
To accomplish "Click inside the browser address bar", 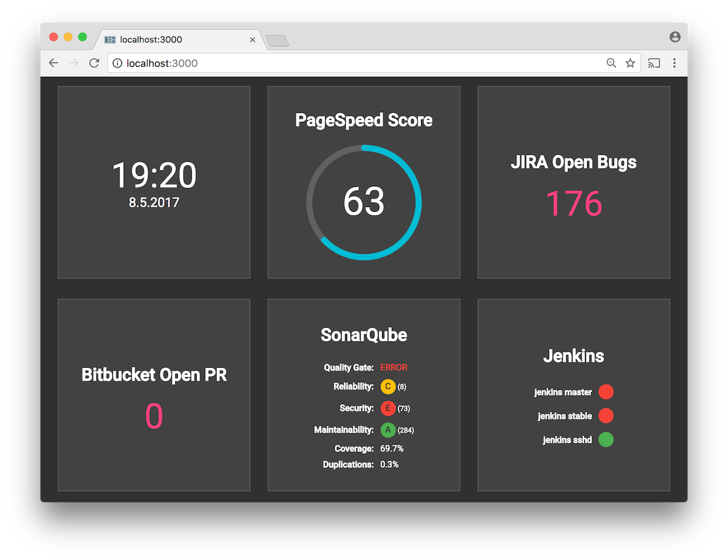I will point(303,62).
